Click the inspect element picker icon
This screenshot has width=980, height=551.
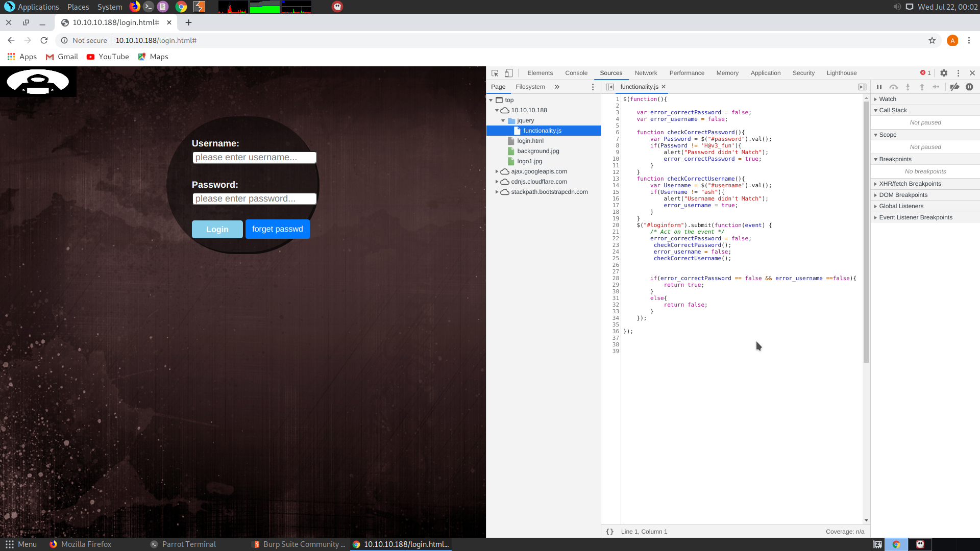coord(495,73)
